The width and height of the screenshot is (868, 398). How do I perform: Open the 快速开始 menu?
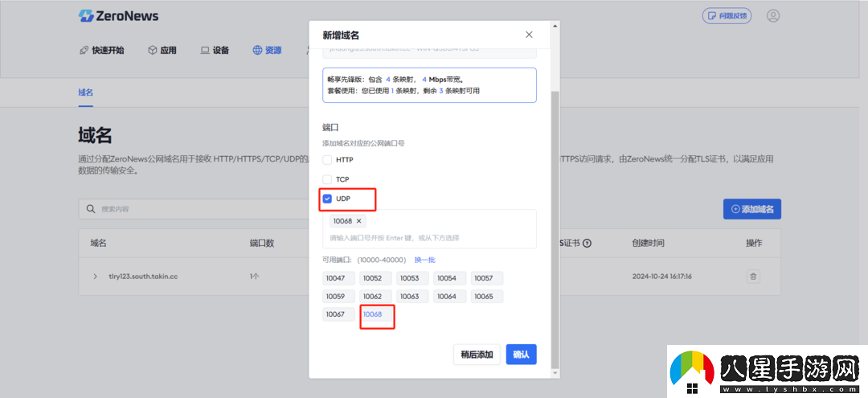pos(101,50)
